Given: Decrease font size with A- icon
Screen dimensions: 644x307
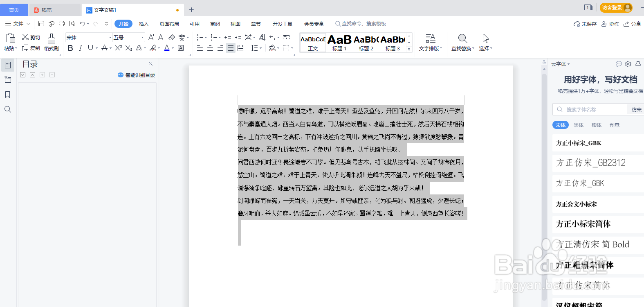Looking at the screenshot, I should pos(162,37).
